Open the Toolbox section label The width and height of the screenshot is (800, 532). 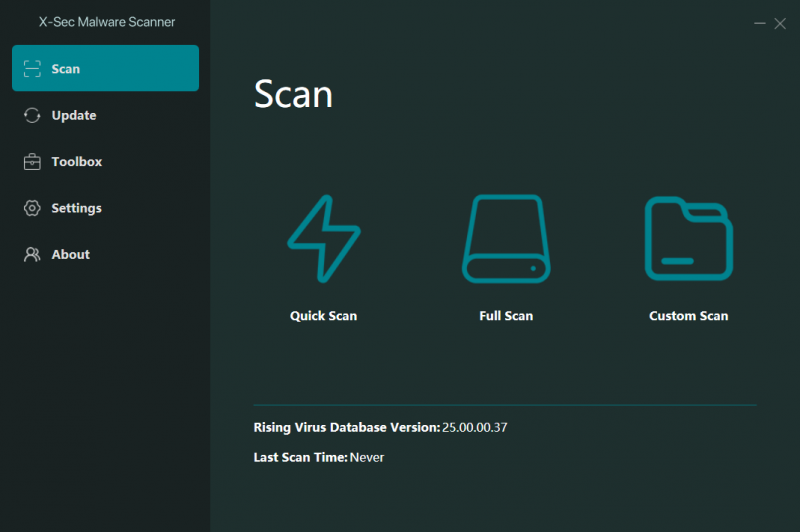coord(77,162)
